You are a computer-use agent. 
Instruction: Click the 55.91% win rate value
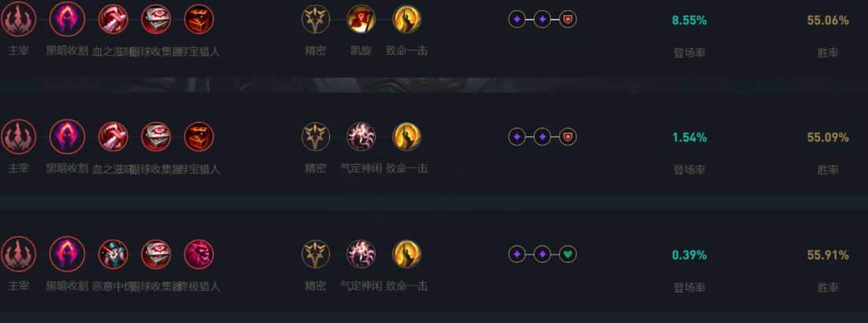pyautogui.click(x=828, y=255)
